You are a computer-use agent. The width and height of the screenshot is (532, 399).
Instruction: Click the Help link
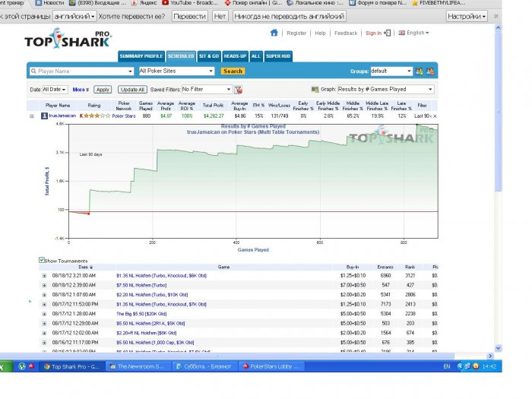pyautogui.click(x=320, y=33)
